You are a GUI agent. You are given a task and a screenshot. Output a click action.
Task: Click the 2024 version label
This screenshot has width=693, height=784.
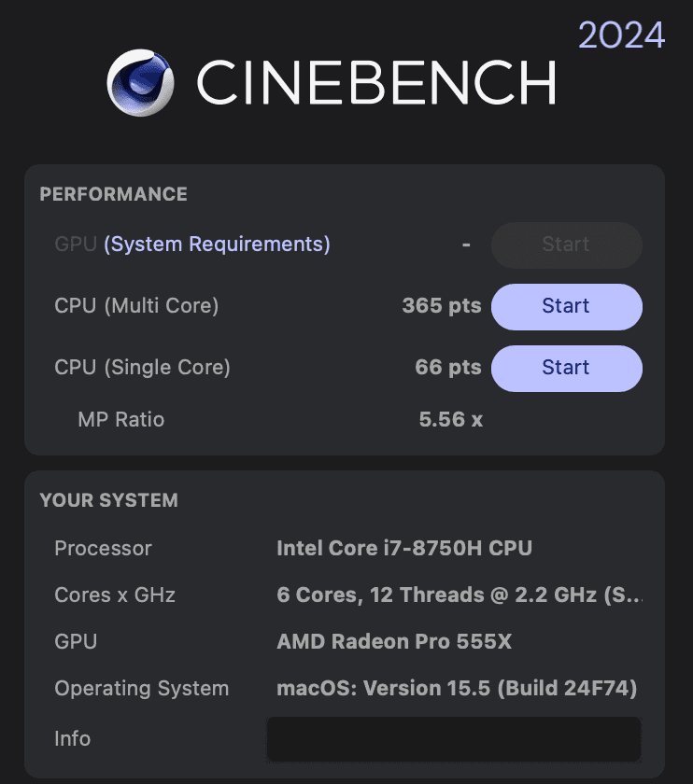click(x=621, y=35)
